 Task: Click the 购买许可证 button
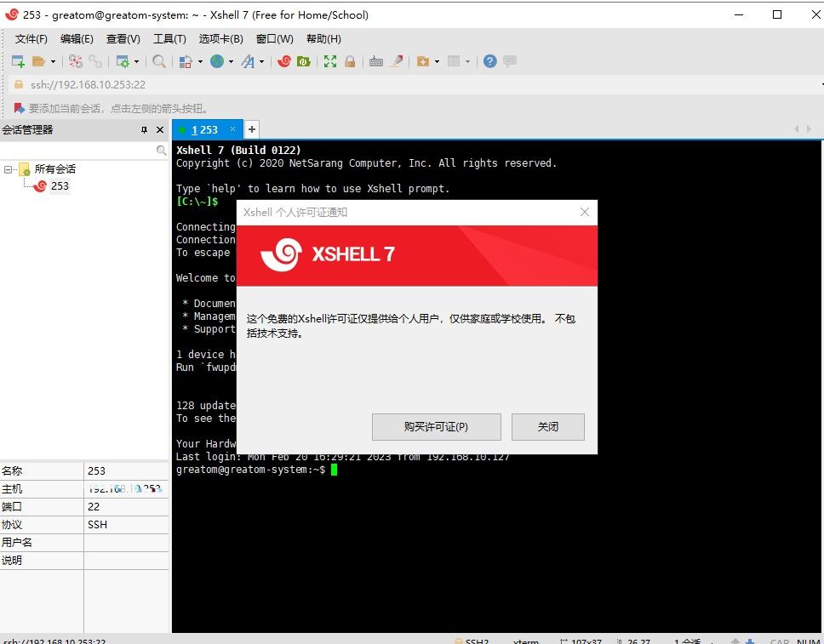click(x=435, y=426)
